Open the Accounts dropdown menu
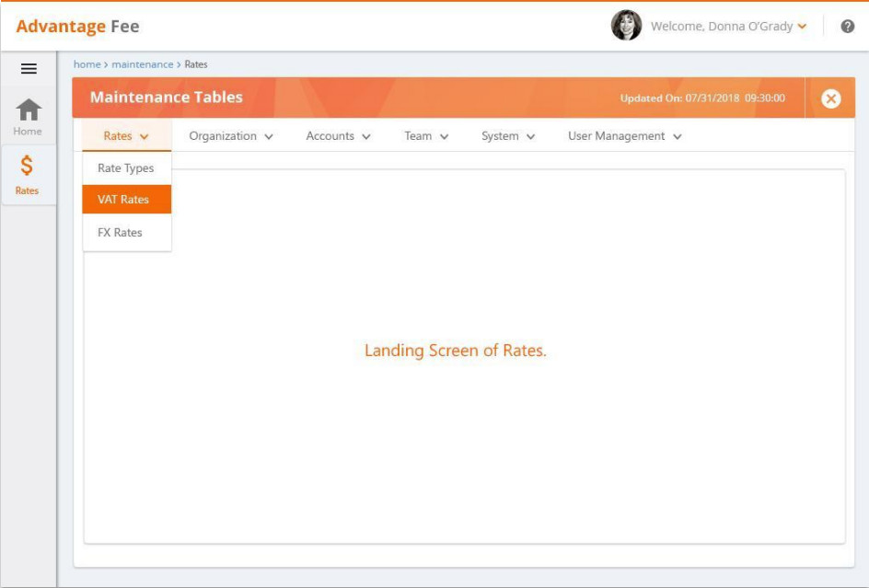This screenshot has height=588, width=869. [x=338, y=136]
